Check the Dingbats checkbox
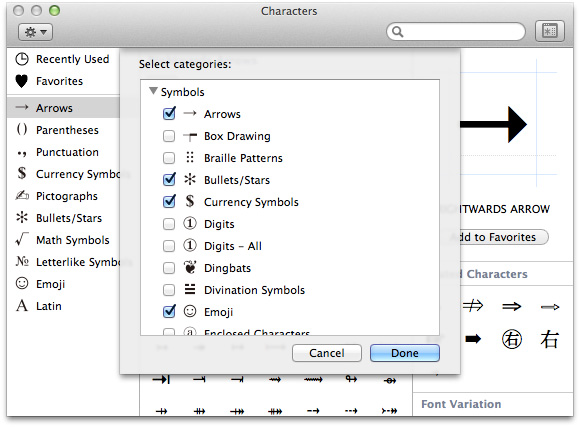Screen dimensions: 580x427 pyautogui.click(x=169, y=268)
